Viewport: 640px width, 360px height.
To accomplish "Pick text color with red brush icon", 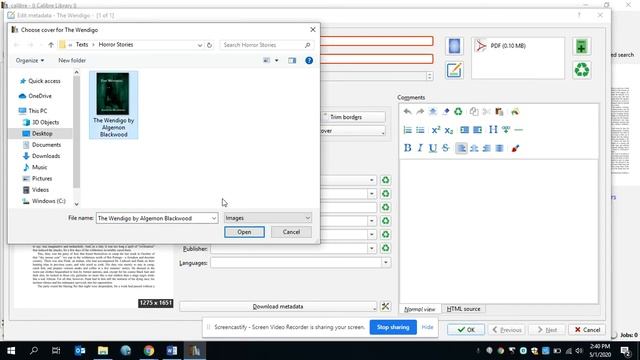I will pyautogui.click(x=515, y=148).
